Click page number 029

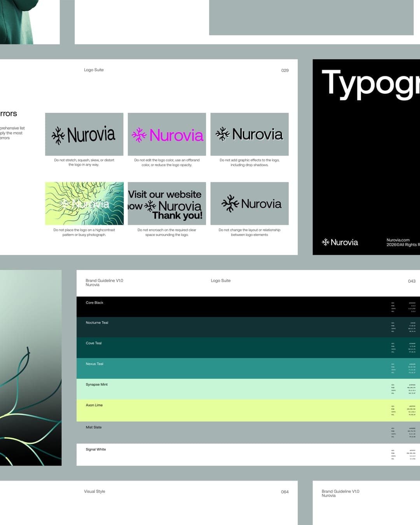pyautogui.click(x=285, y=70)
